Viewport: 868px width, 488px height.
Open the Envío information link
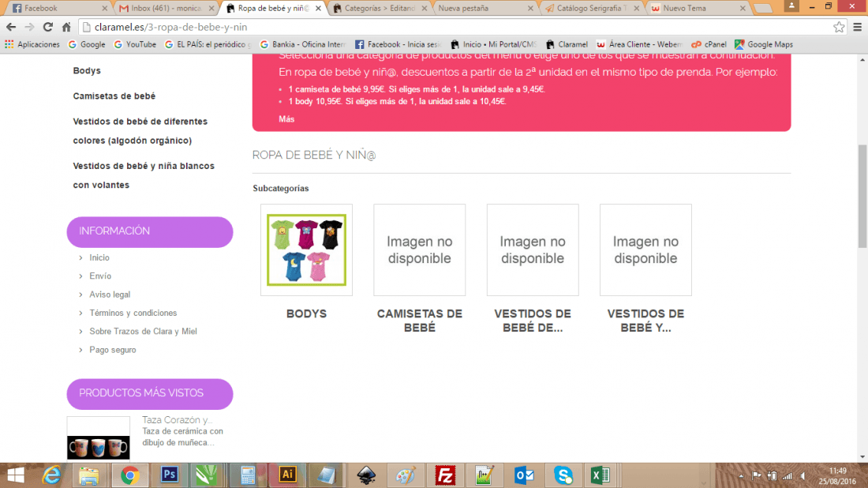click(x=100, y=276)
